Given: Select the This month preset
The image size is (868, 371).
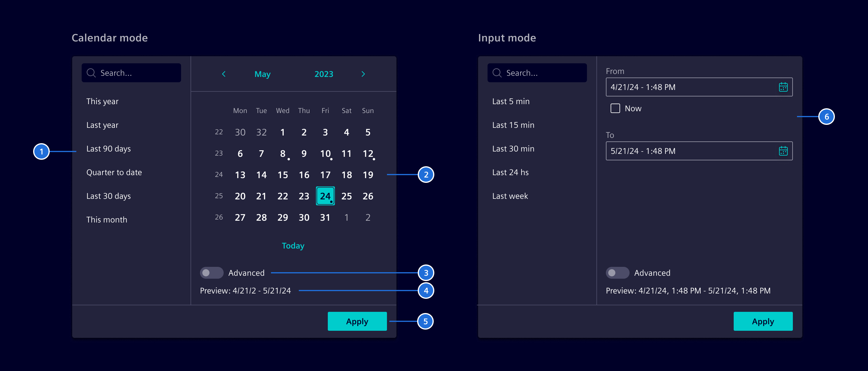Looking at the screenshot, I should 107,219.
